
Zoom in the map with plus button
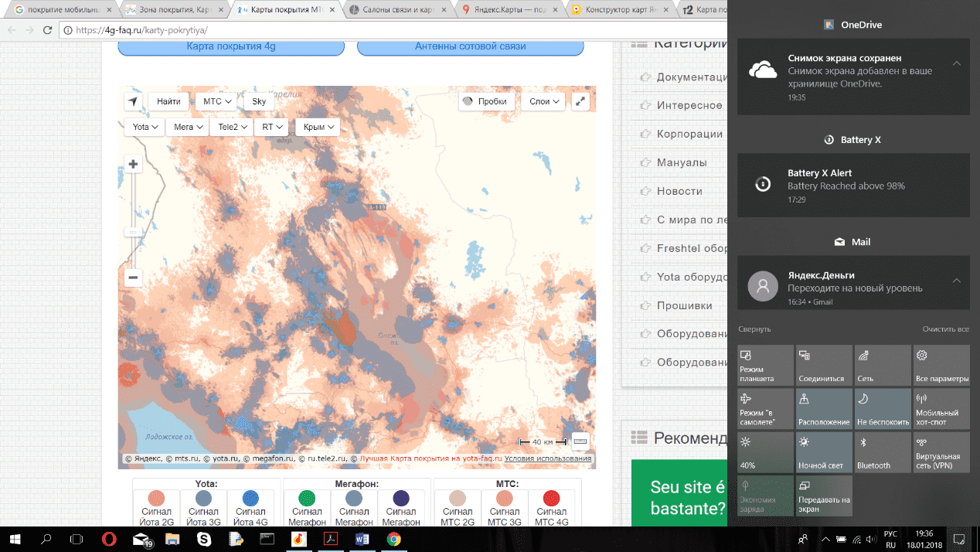[133, 164]
